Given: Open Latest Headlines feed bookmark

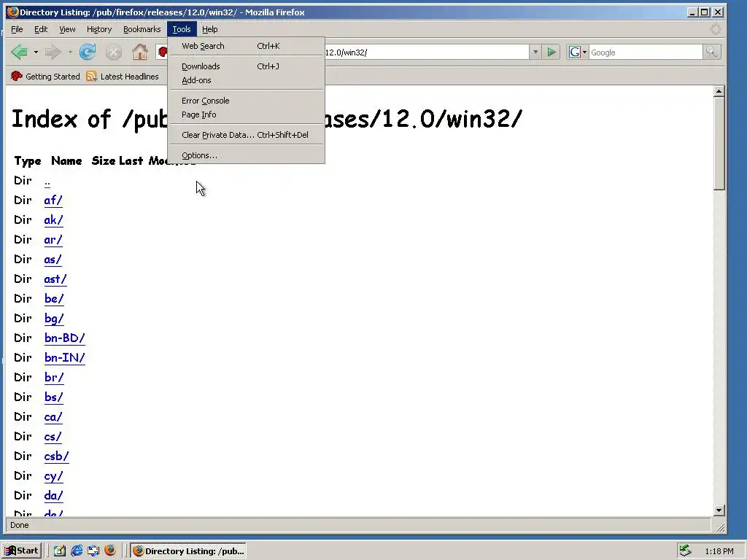Looking at the screenshot, I should (x=123, y=76).
